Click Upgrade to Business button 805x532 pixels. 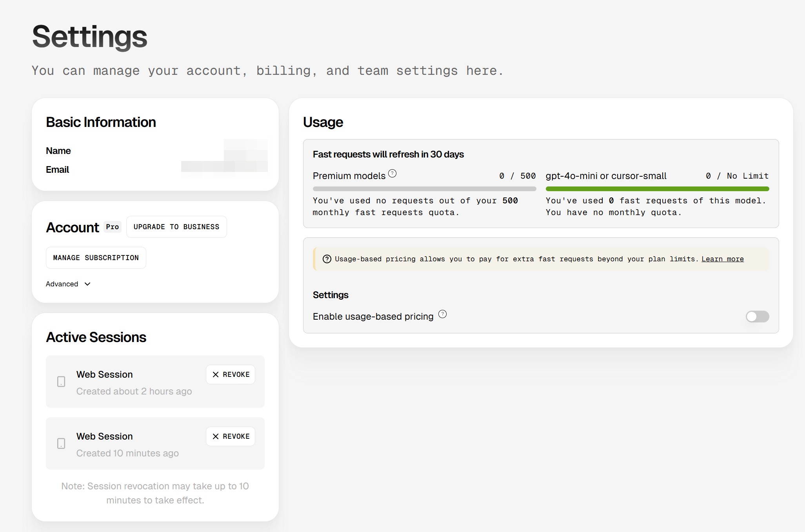[176, 227]
